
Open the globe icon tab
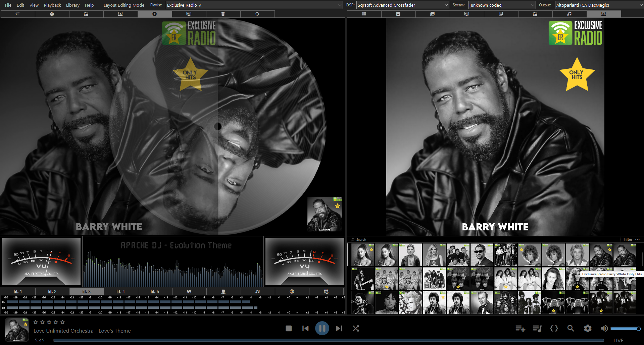coord(292,292)
